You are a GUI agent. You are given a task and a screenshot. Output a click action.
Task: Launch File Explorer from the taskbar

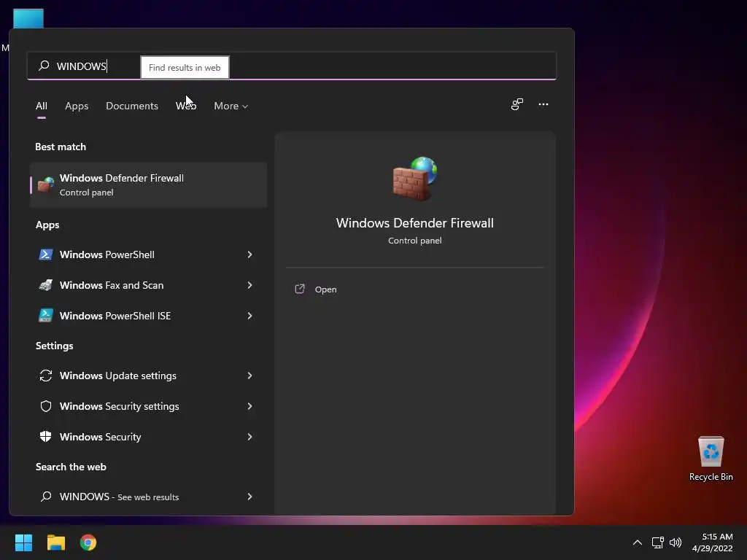56,542
